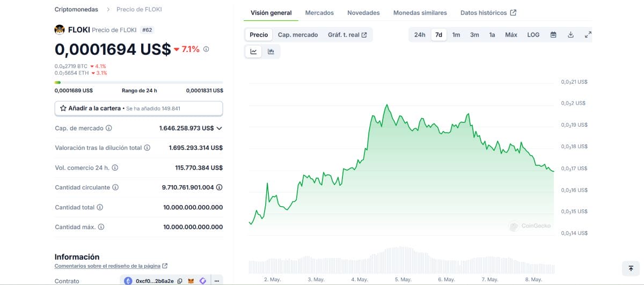Select the 24h time range
This screenshot has height=285, width=644.
point(420,35)
